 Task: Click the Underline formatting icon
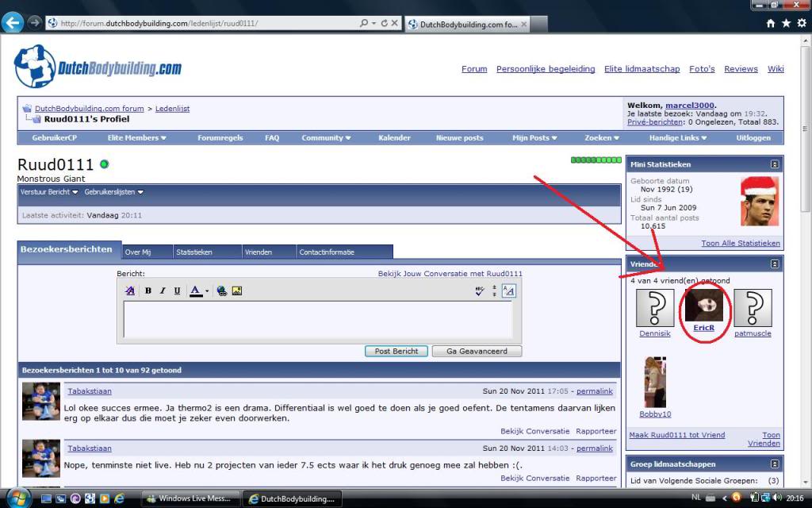[x=177, y=291]
